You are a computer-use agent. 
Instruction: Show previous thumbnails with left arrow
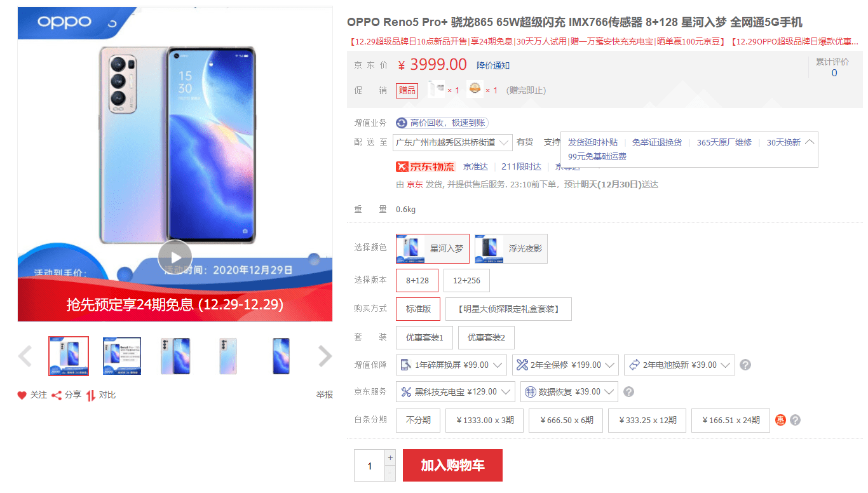coord(25,356)
